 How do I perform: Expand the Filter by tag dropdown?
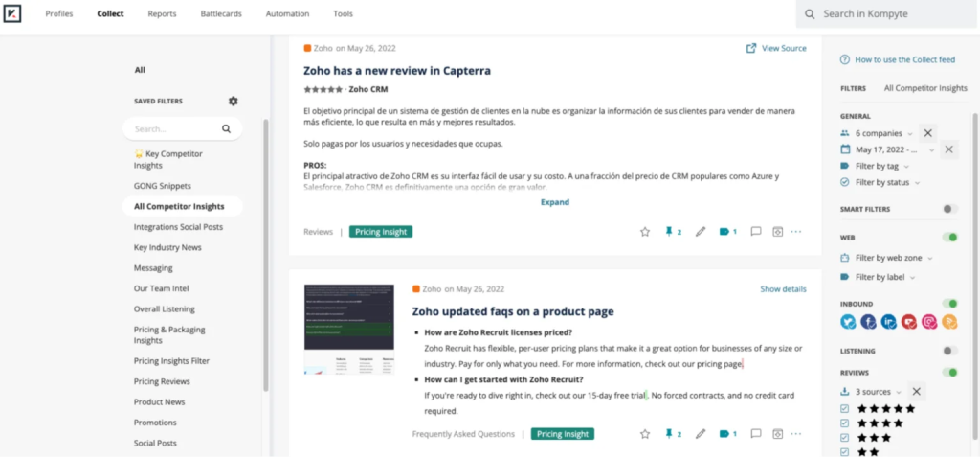coord(881,166)
